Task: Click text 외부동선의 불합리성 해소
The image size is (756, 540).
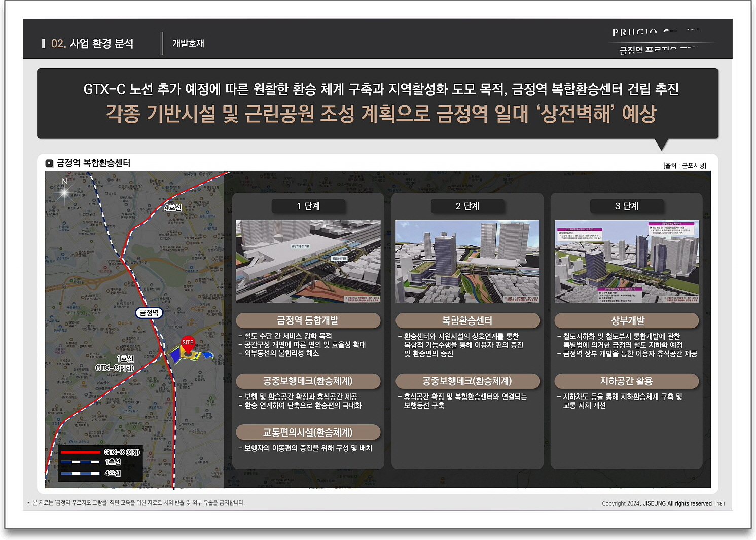Action: (281, 353)
